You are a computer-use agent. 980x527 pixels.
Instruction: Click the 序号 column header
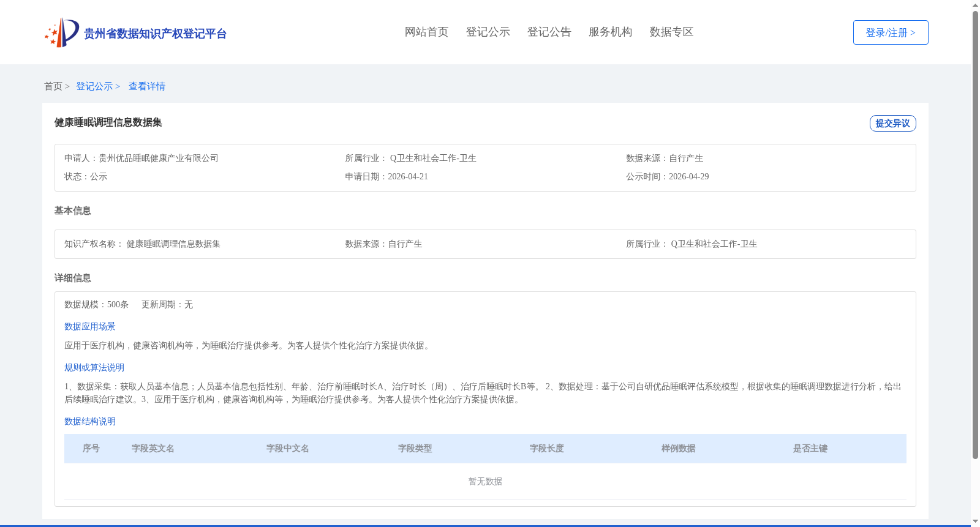91,448
